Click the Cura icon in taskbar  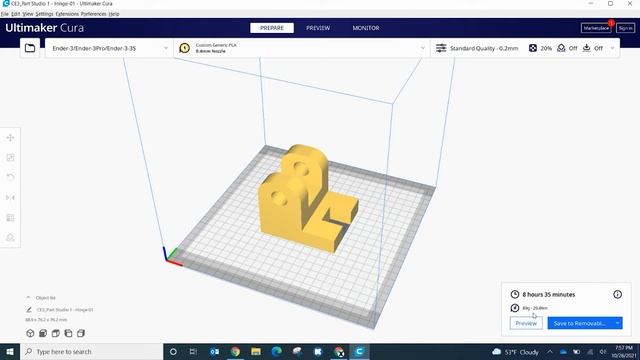[359, 351]
